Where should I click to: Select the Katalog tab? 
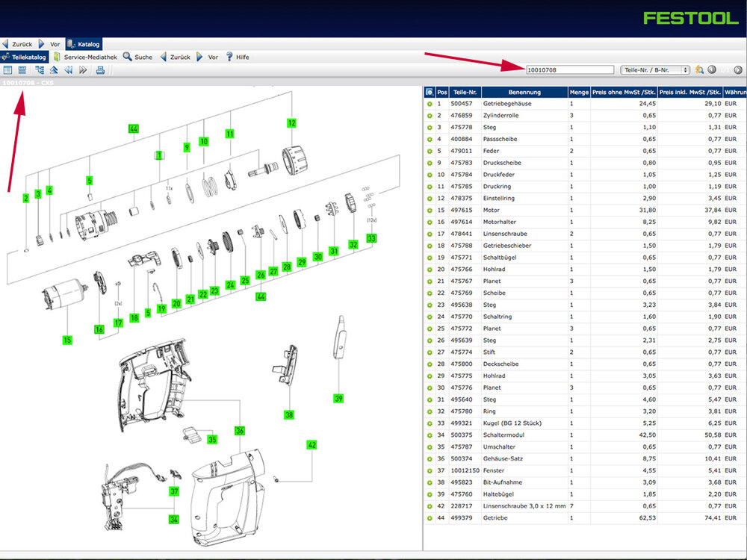coord(84,44)
